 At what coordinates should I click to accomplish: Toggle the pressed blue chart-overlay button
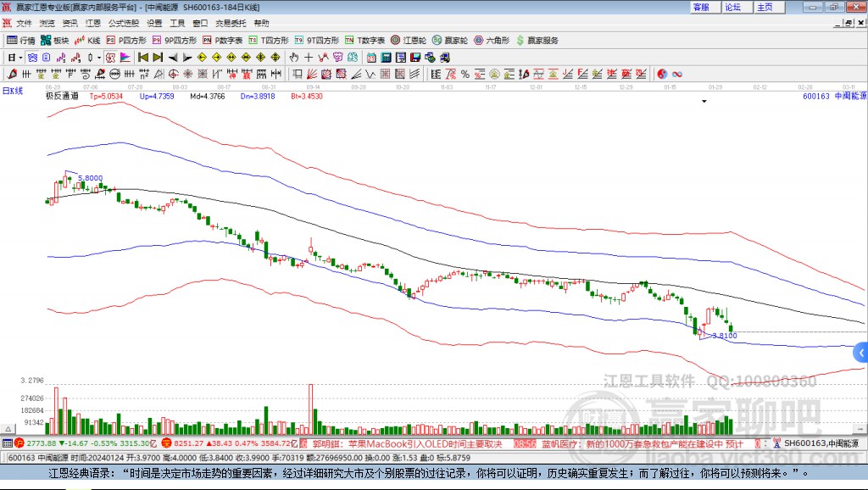click(x=32, y=58)
